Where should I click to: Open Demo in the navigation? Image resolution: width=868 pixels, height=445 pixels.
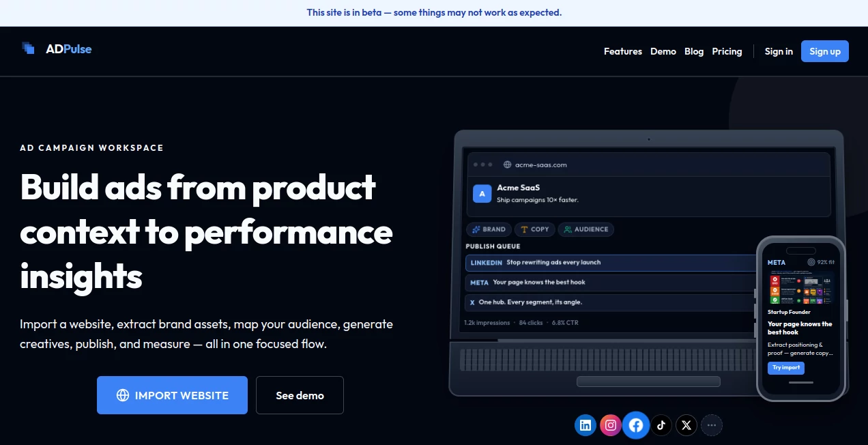click(x=663, y=51)
